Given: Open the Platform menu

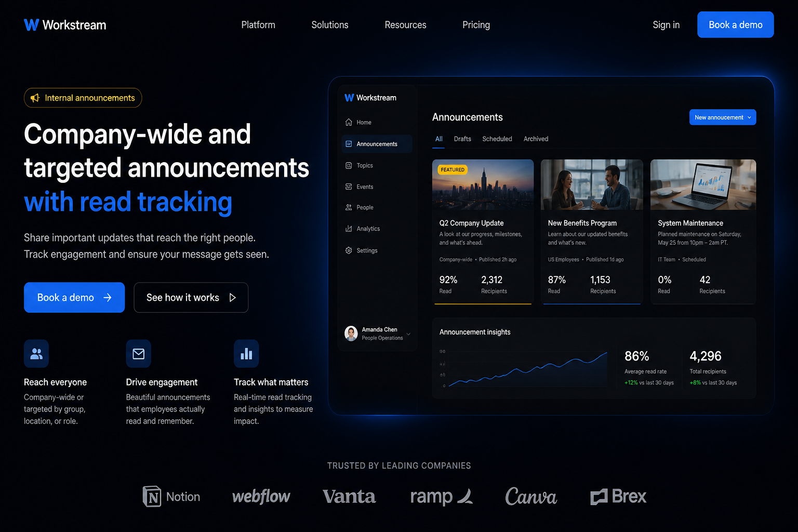Looking at the screenshot, I should (258, 25).
